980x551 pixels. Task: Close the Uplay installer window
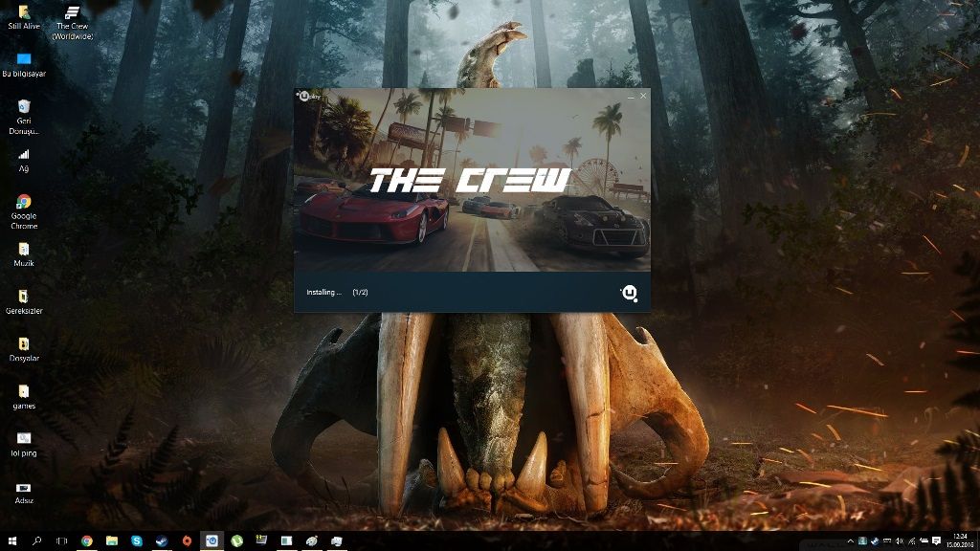point(643,97)
